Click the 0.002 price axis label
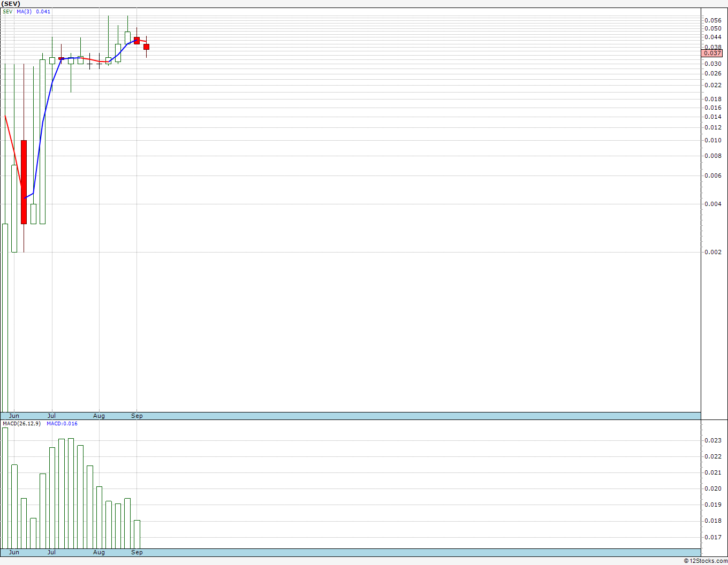This screenshot has height=565, width=728. tap(713, 252)
